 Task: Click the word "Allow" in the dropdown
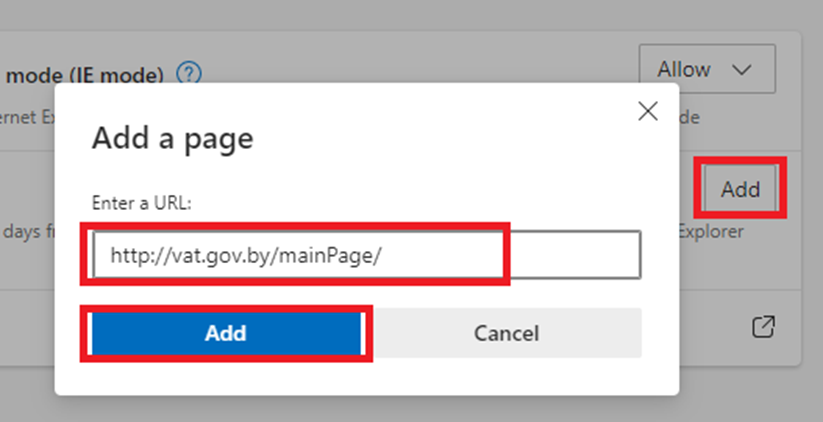point(684,70)
